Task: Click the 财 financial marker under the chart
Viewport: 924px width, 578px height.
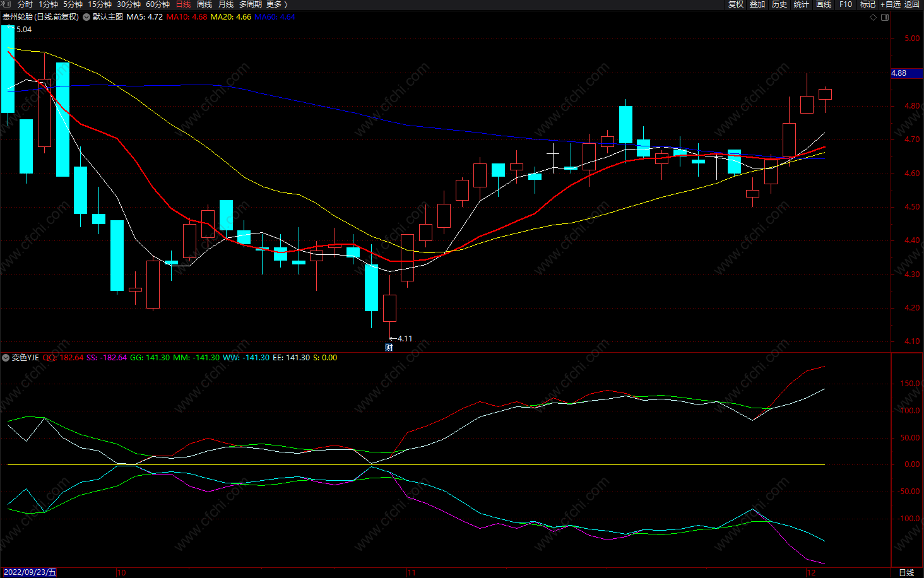Action: click(389, 348)
